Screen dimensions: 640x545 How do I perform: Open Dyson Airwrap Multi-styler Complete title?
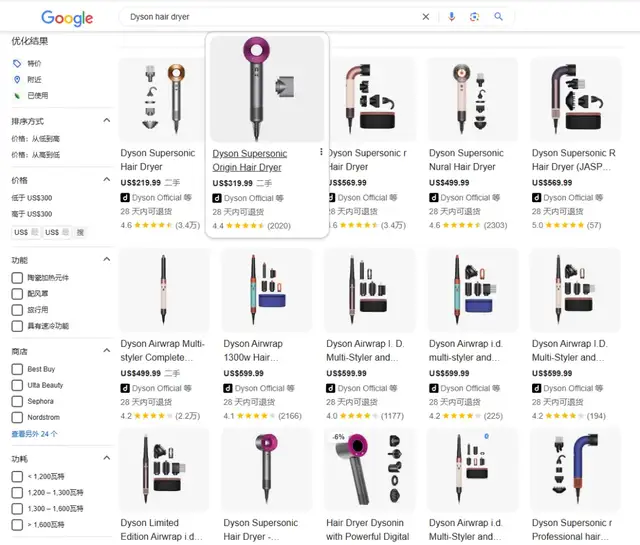[x=162, y=350]
